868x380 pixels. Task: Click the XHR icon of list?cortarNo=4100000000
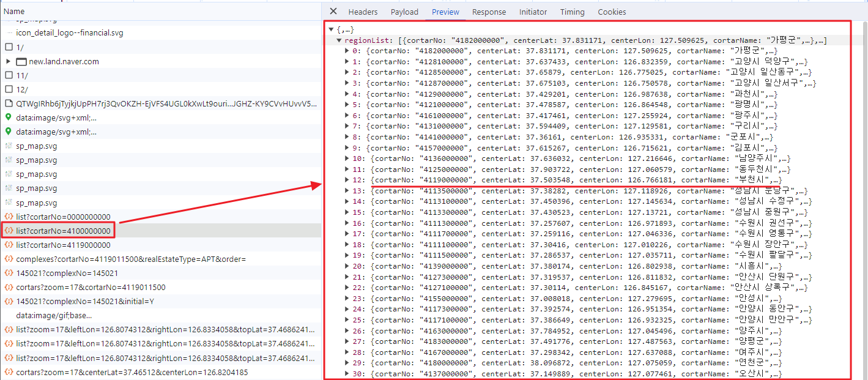pyautogui.click(x=9, y=231)
